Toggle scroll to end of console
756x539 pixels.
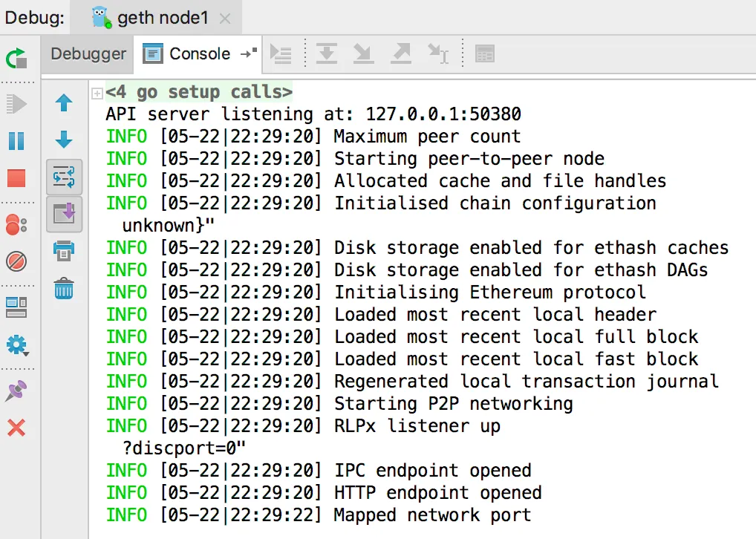(x=64, y=214)
